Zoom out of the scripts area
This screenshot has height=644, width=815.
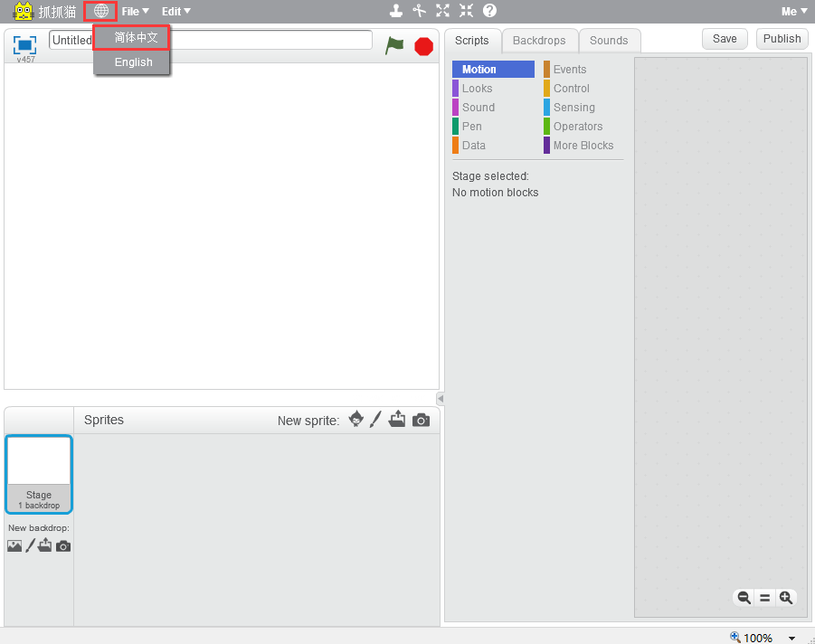coord(744,597)
